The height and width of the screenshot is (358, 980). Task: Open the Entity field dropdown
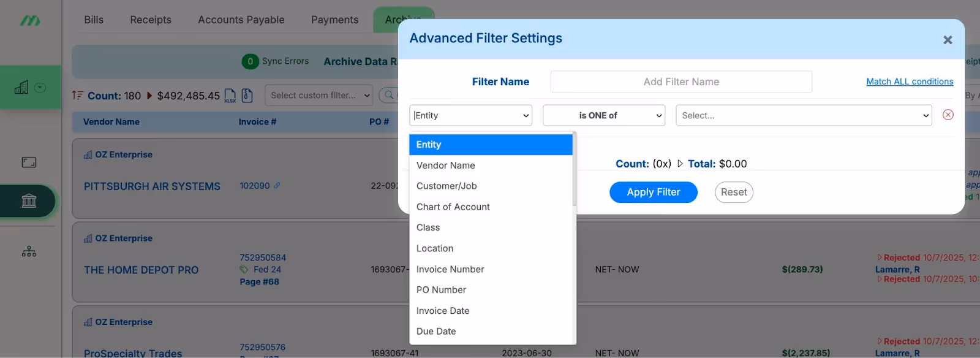coord(470,115)
